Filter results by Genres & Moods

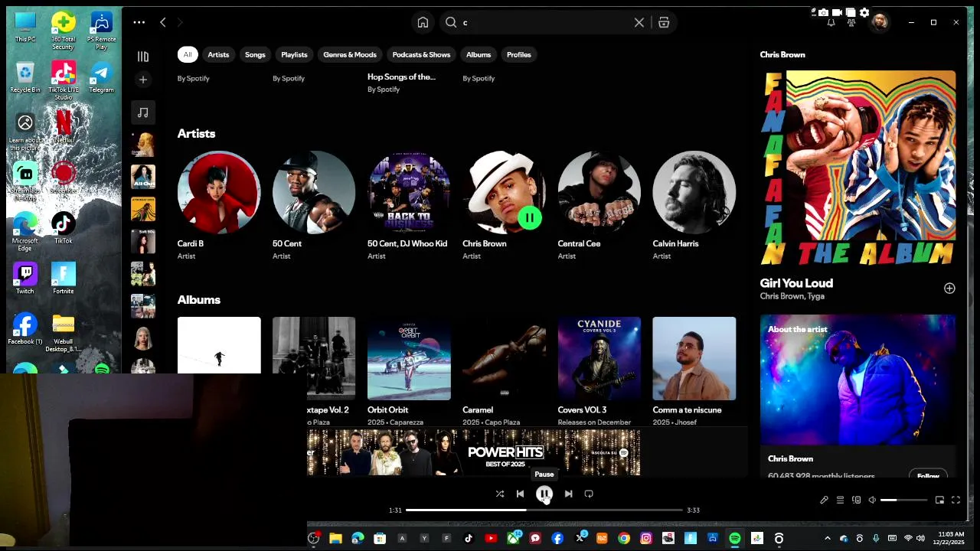coord(350,54)
